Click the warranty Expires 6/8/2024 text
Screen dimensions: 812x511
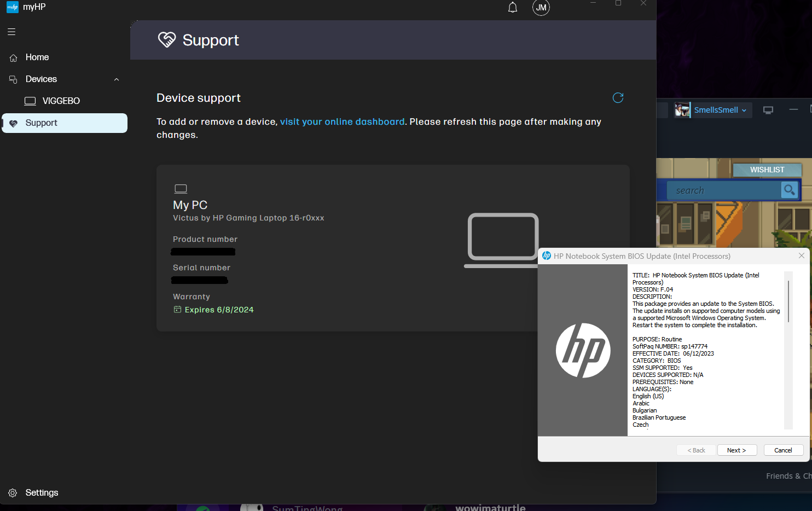pyautogui.click(x=219, y=310)
